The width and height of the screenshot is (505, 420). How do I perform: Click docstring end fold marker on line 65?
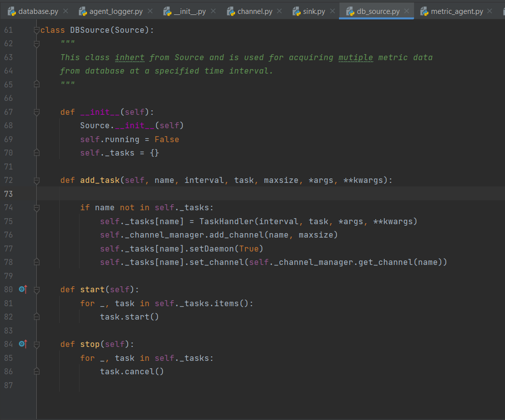tap(37, 84)
